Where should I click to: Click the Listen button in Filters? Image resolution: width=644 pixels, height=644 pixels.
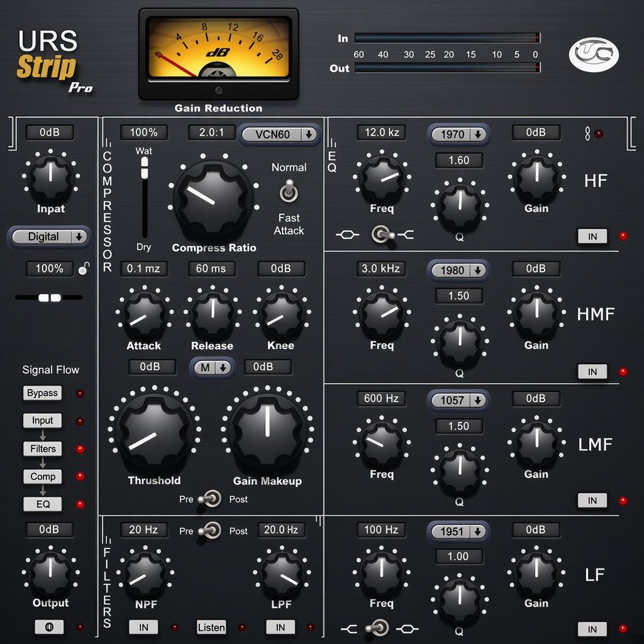(211, 627)
